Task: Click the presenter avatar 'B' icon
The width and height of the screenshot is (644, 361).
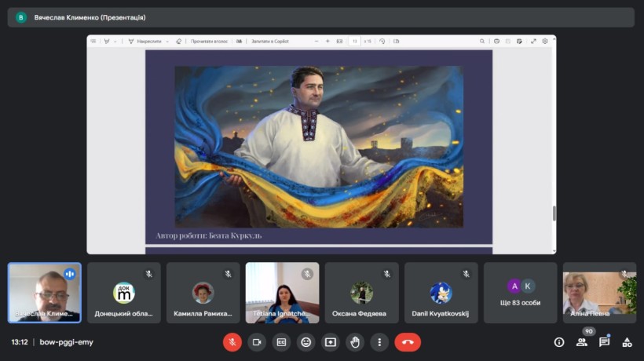Action: pos(21,17)
